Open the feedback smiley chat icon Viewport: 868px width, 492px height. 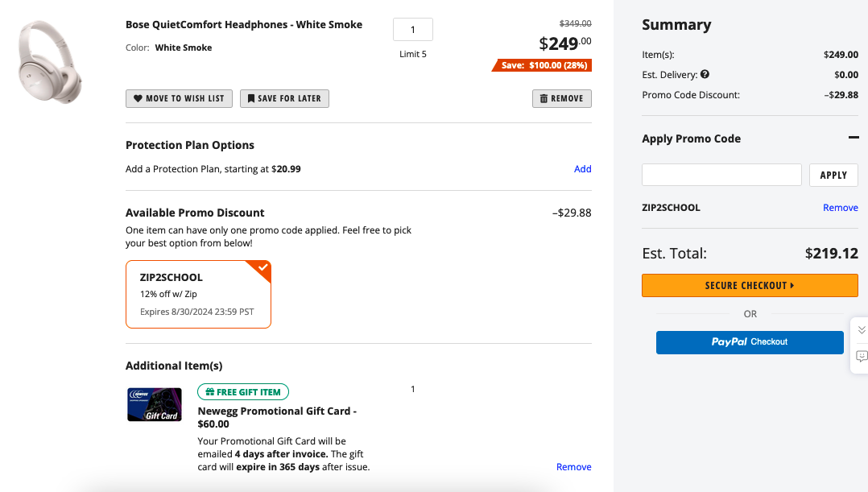[861, 356]
